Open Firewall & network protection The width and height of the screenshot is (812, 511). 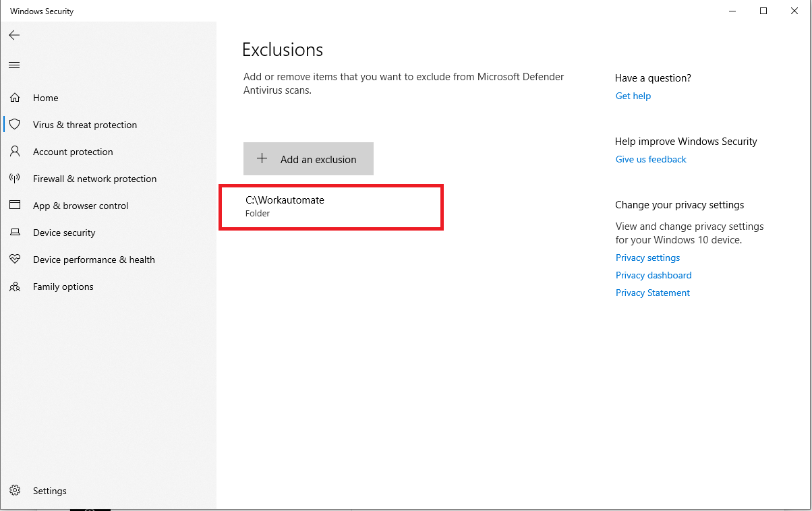tap(108, 179)
